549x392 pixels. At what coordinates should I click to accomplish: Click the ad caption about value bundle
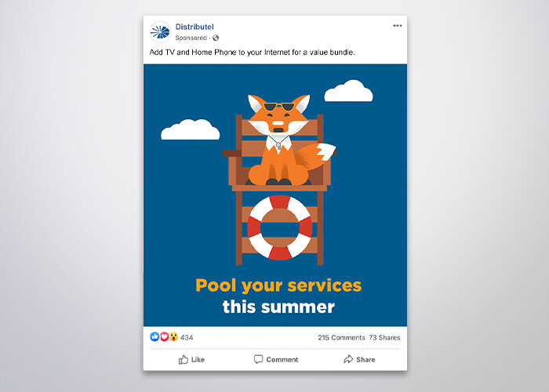tap(252, 53)
